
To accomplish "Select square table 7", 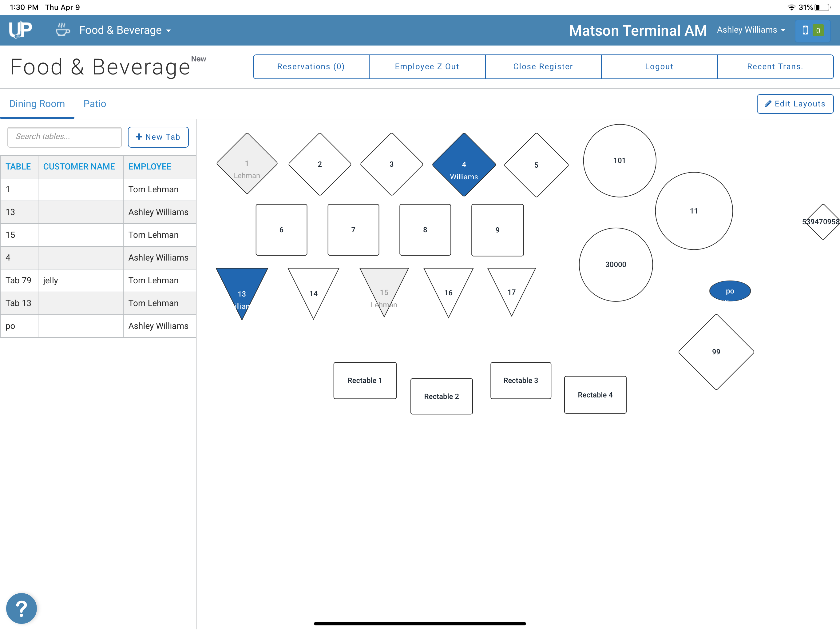I will [353, 230].
